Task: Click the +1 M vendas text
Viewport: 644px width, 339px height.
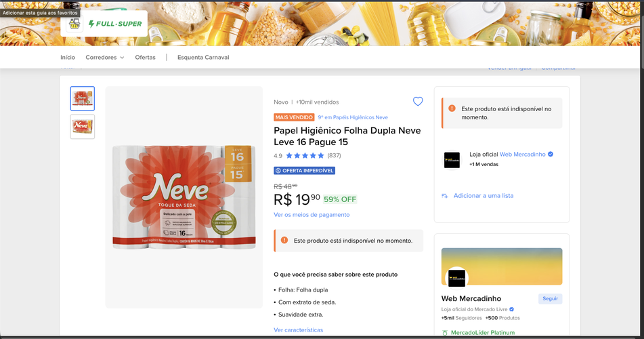Action: click(484, 164)
